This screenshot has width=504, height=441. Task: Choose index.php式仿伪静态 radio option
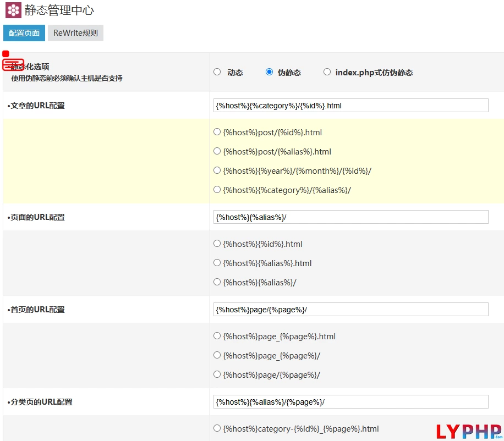click(x=327, y=72)
